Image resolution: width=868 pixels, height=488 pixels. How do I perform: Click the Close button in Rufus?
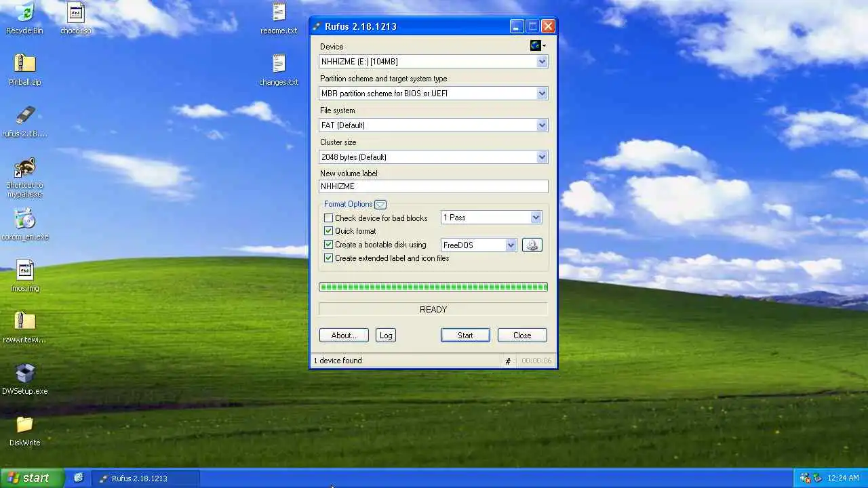522,335
